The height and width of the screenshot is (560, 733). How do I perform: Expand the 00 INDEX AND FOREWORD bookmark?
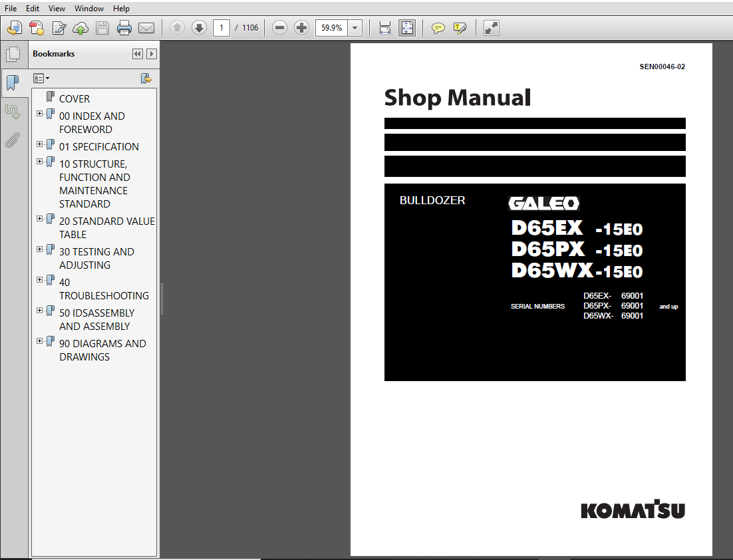[40, 114]
